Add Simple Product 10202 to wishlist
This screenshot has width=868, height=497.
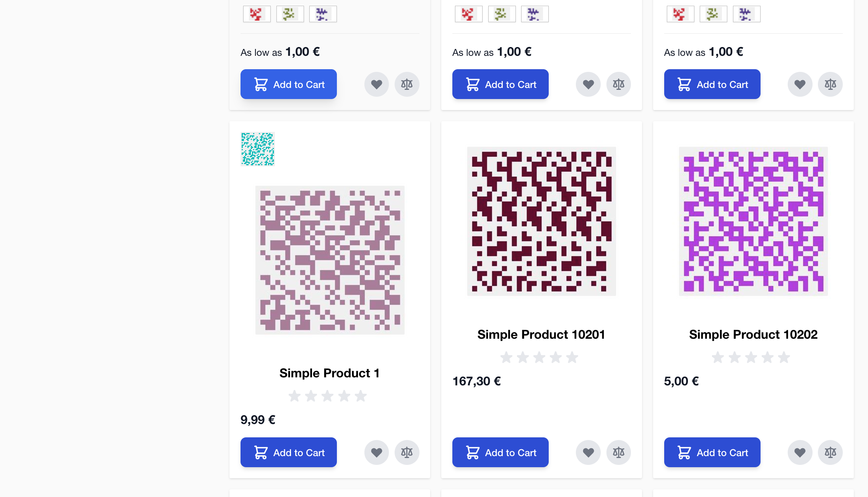pos(800,453)
